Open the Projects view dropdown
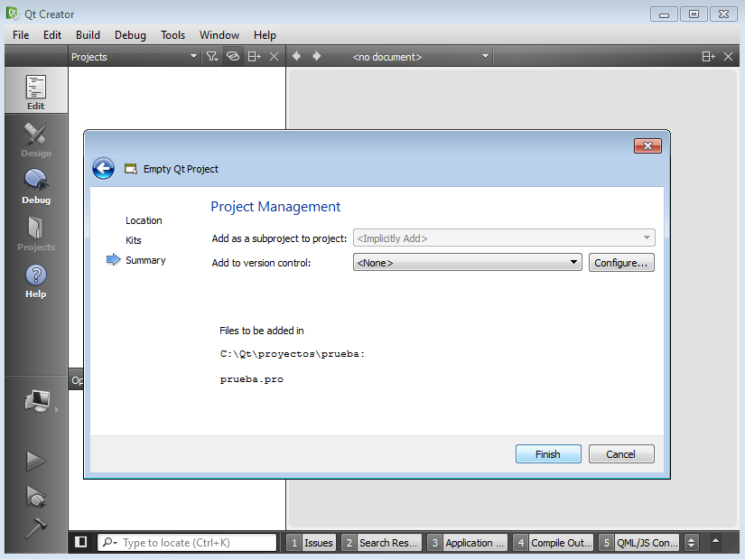Screen dimensions: 745x560 pyautogui.click(x=134, y=57)
